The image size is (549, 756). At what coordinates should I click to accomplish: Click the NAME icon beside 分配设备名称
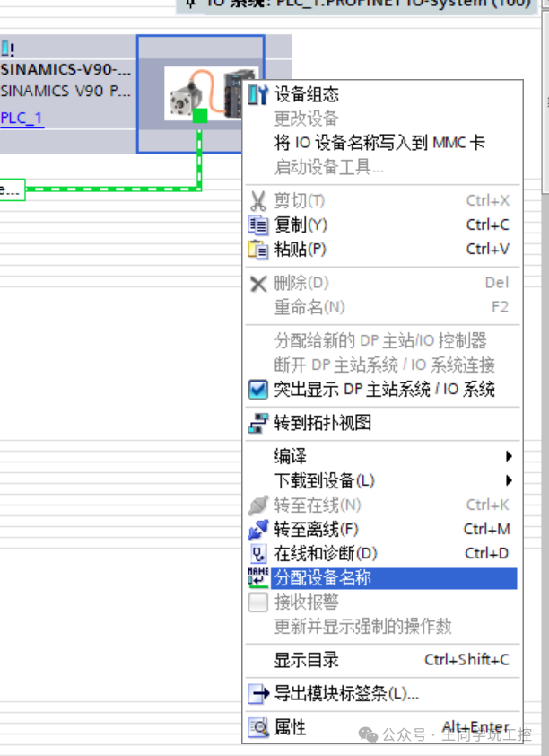coord(258,577)
